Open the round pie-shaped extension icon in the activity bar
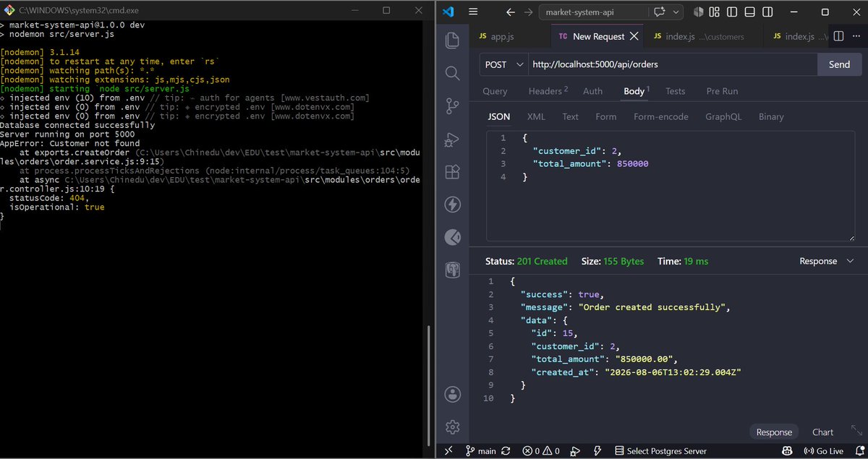868x459 pixels. click(x=453, y=237)
